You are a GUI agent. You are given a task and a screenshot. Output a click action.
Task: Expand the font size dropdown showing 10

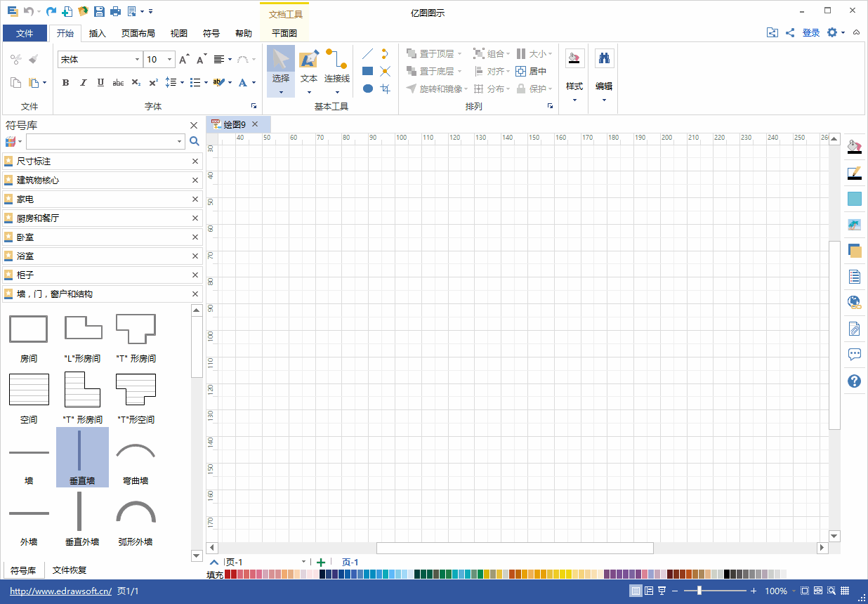pyautogui.click(x=159, y=60)
